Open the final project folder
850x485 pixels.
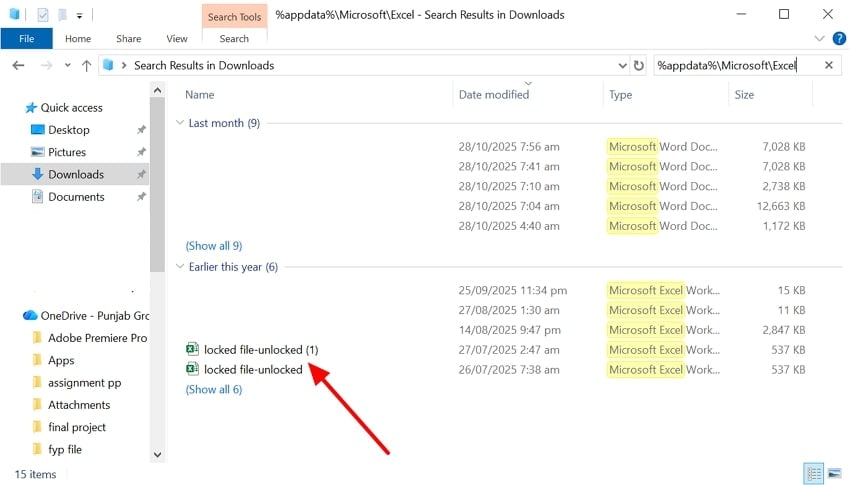pos(76,427)
